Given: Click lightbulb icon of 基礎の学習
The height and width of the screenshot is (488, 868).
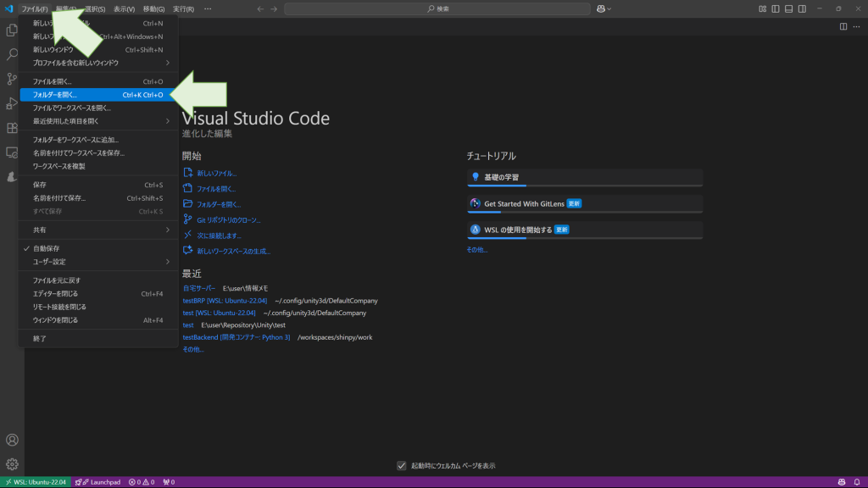Looking at the screenshot, I should click(475, 177).
